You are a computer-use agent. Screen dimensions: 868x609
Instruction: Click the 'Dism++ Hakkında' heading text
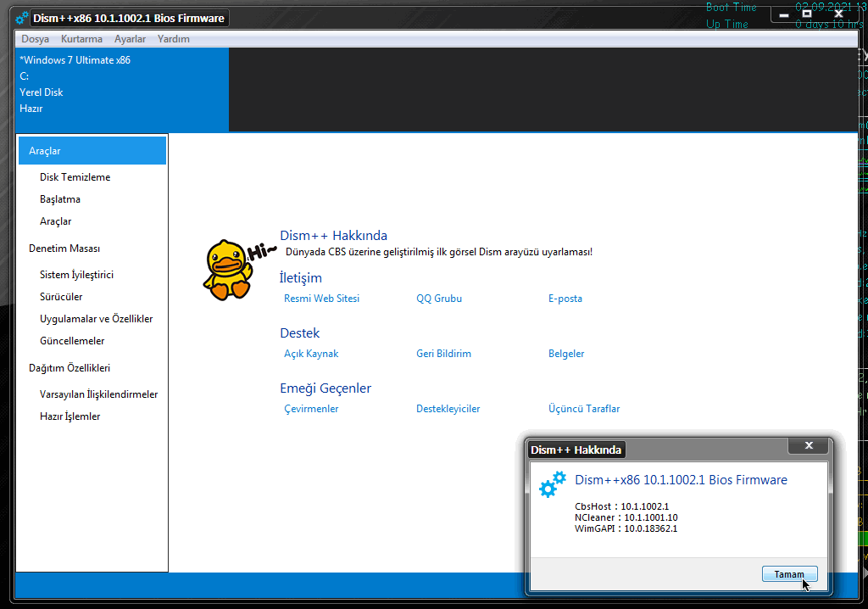tap(333, 236)
